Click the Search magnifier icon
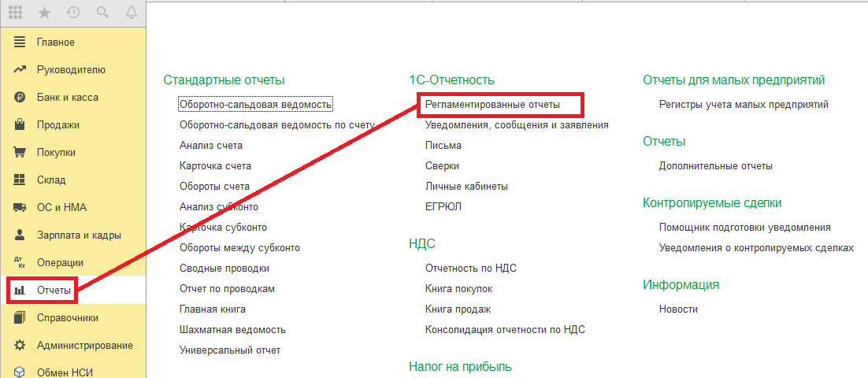Screen dimensions: 868x378 (x=102, y=13)
